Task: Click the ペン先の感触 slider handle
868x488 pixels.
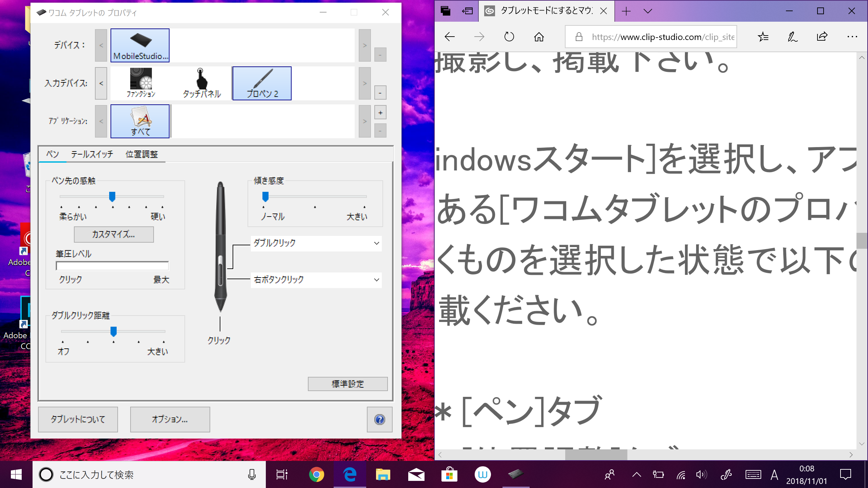Action: [112, 197]
